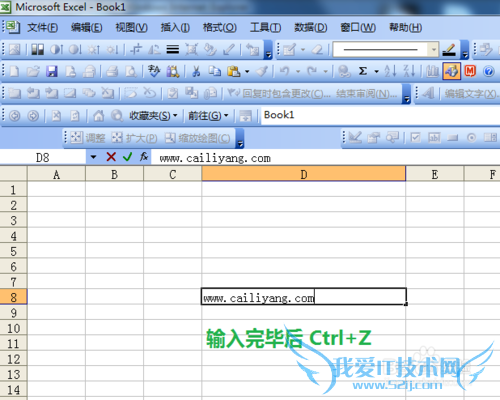Screen dimensions: 500x400
Task: Open the Paste options dropdown arrow
Action: click(247, 71)
